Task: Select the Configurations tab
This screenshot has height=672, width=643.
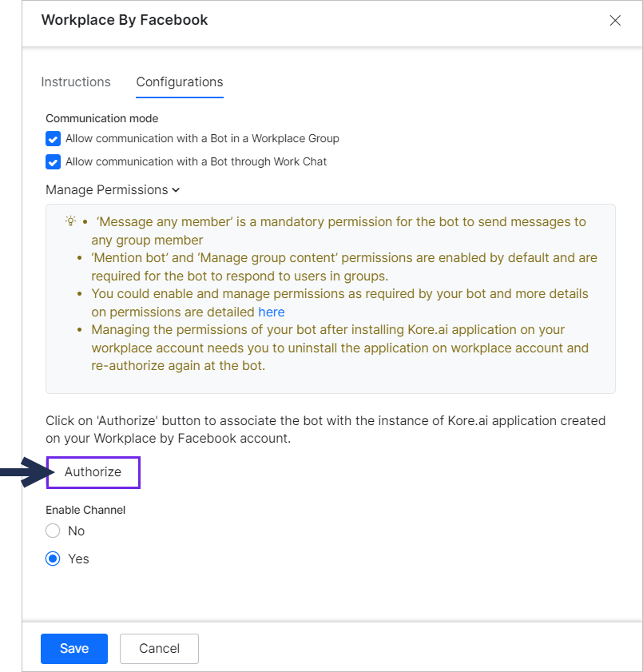Action: tap(179, 82)
